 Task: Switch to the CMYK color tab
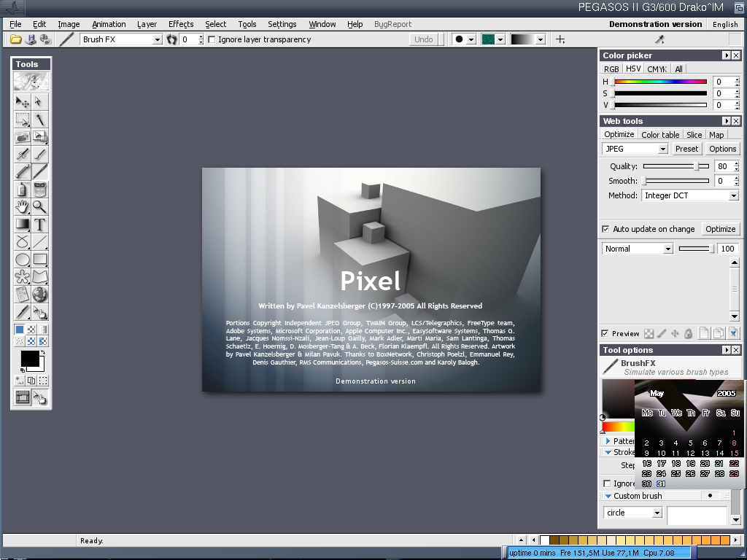(657, 69)
